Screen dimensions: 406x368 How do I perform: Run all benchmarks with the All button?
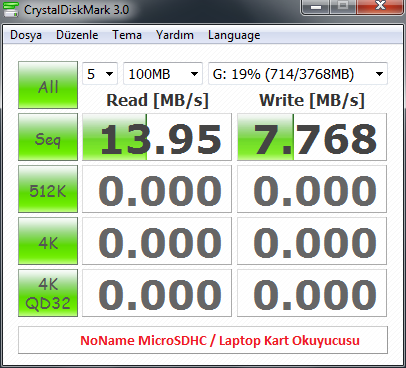[48, 85]
